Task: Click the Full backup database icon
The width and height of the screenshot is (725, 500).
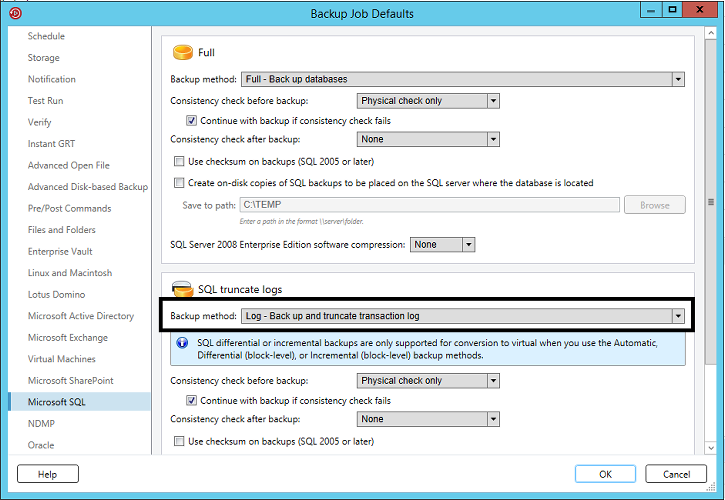Action: (x=183, y=52)
